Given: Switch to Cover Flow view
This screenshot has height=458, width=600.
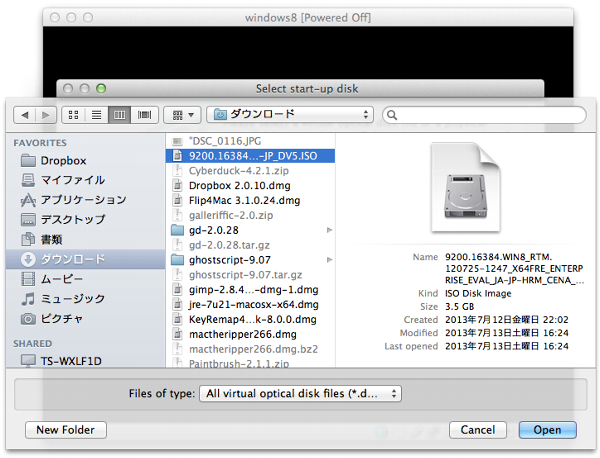Looking at the screenshot, I should [144, 115].
